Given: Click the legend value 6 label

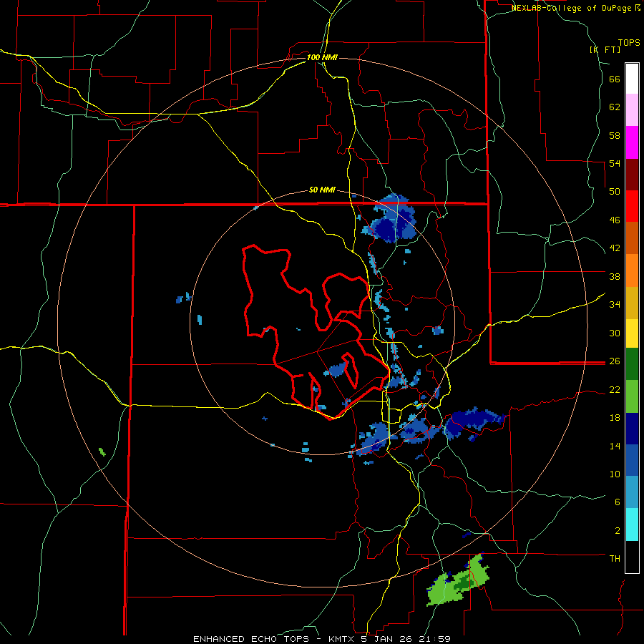Looking at the screenshot, I should (617, 502).
